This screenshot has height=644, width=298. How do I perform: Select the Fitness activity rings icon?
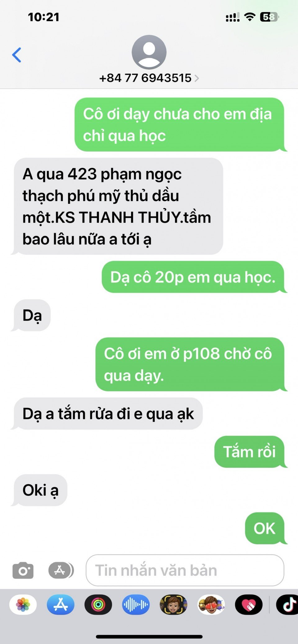coord(98,605)
